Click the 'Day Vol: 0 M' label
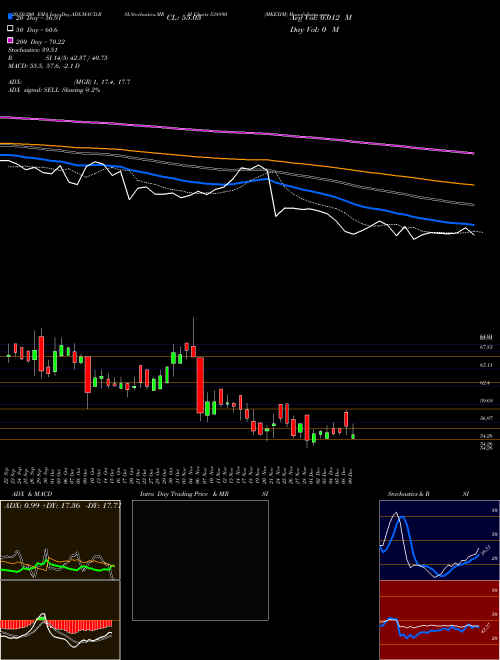Image resolution: width=500 pixels, height=660 pixels. pyautogui.click(x=314, y=29)
